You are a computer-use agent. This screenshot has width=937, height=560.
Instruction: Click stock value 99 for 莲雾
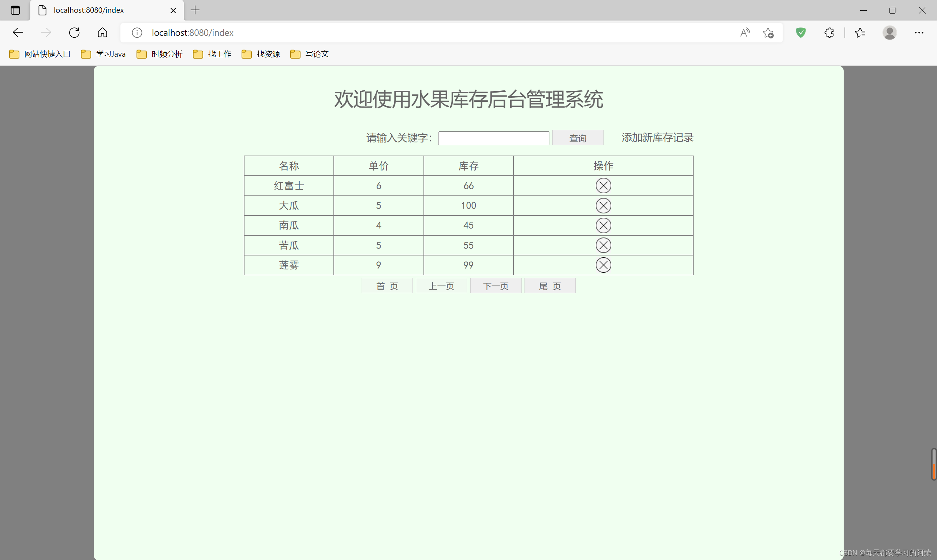468,265
